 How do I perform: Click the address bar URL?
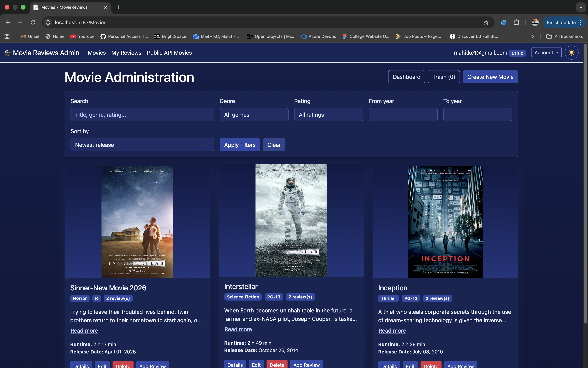(81, 22)
